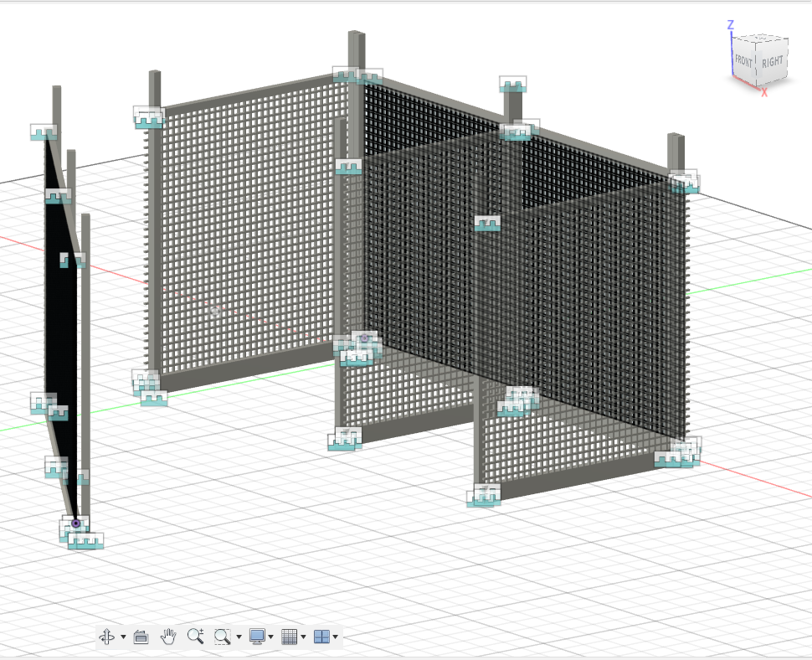Select joint glyph atop the short standalone post
The height and width of the screenshot is (660, 812).
coord(512,84)
